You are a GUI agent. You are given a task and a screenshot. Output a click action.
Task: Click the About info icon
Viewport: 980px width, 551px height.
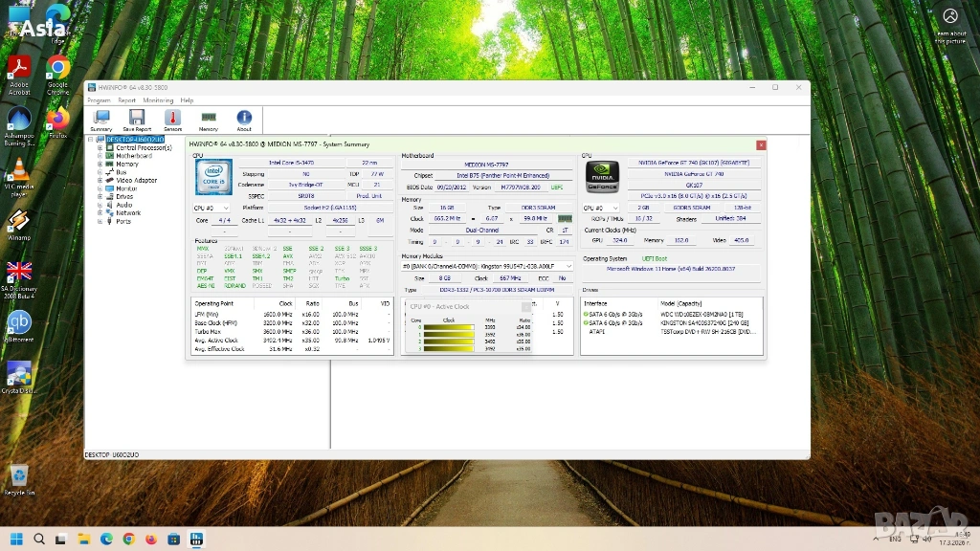click(244, 119)
